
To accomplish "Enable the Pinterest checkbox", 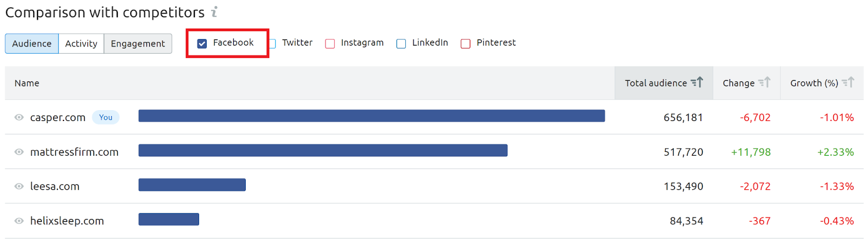I will click(x=465, y=43).
